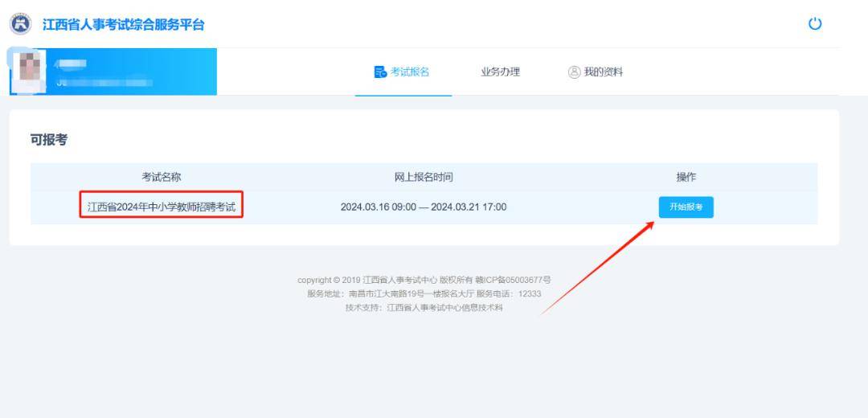Select exam name 江西省2024年中小学教师招聘考试

coord(161,207)
